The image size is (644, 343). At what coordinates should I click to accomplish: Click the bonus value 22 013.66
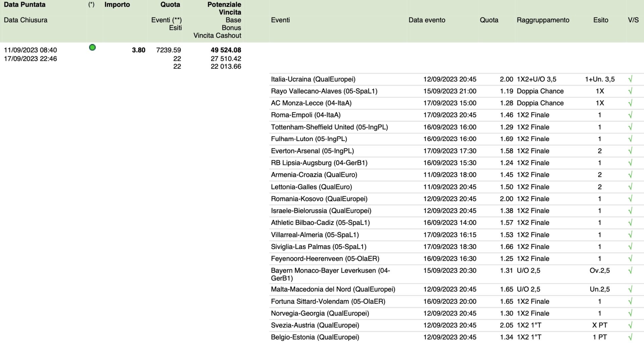226,66
